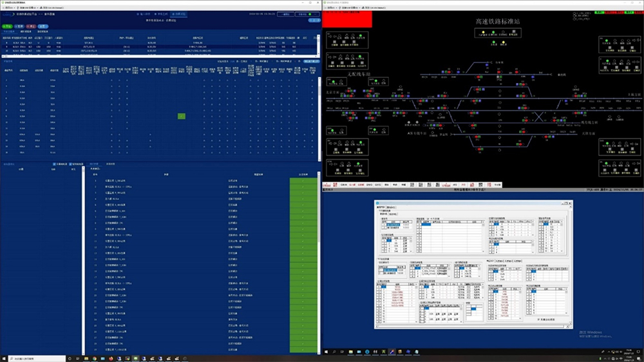Viewport: 644px width, 362px height.
Task: Toggle the checkbox at the bottom of the dialog
Action: point(538,318)
